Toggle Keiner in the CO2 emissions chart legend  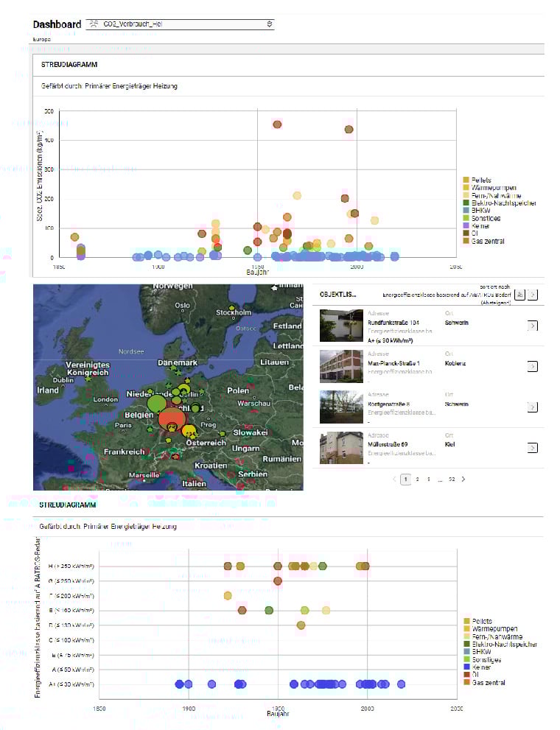(x=476, y=226)
